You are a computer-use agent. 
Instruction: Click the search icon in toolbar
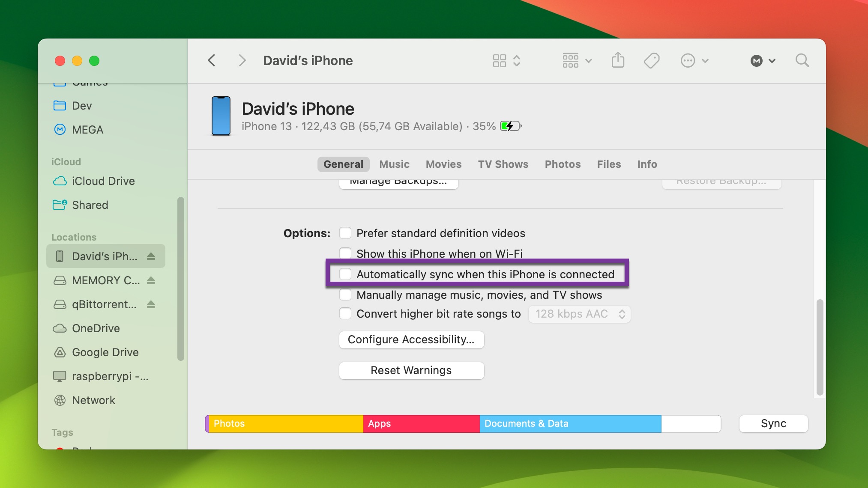802,60
